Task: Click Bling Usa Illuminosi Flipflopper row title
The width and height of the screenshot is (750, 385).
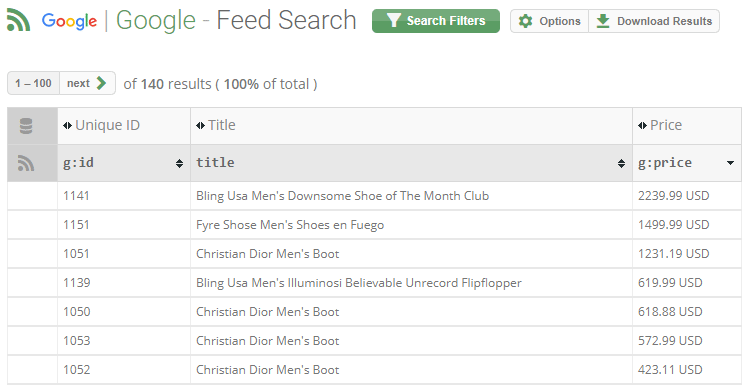Action: point(359,283)
